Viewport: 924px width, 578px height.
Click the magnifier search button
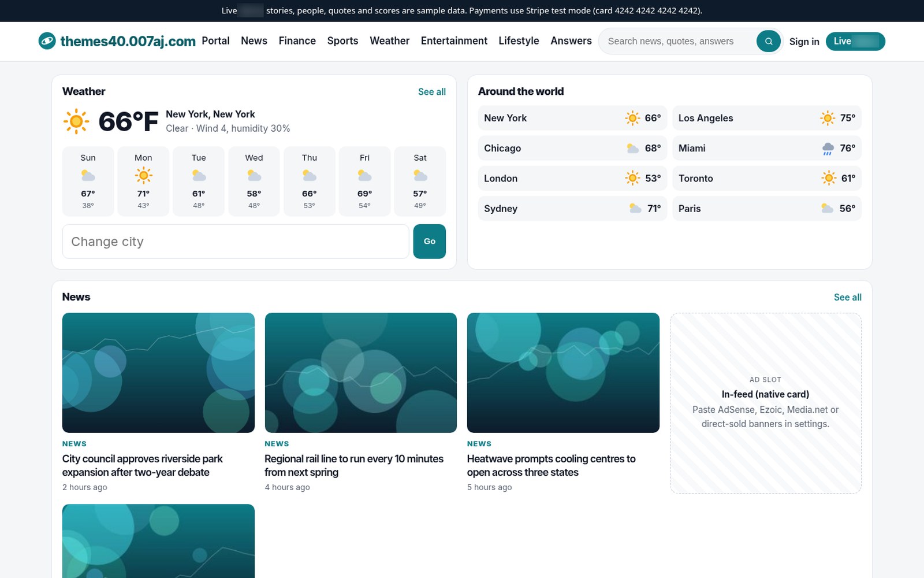pyautogui.click(x=768, y=41)
